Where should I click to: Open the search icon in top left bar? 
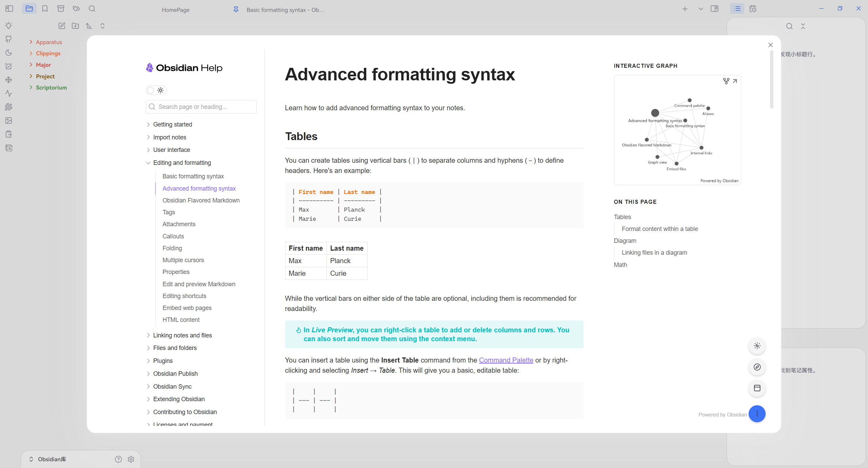[x=92, y=9]
